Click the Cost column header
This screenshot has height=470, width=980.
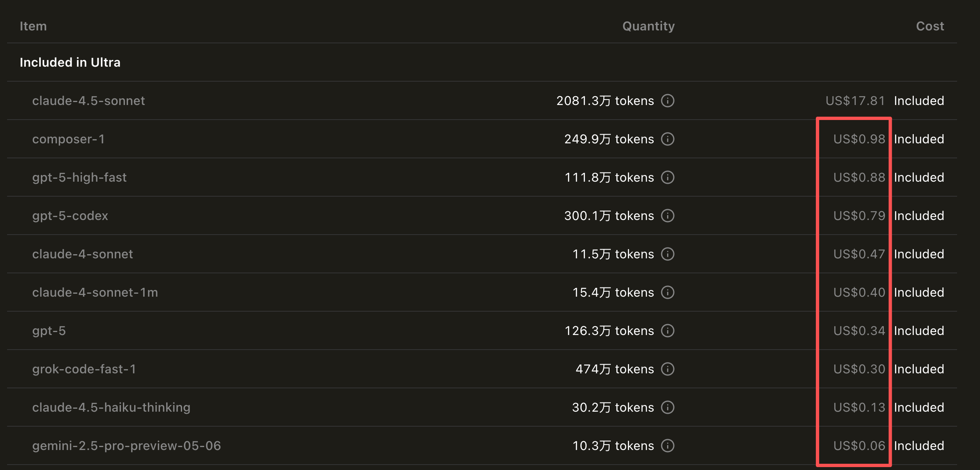tap(930, 26)
